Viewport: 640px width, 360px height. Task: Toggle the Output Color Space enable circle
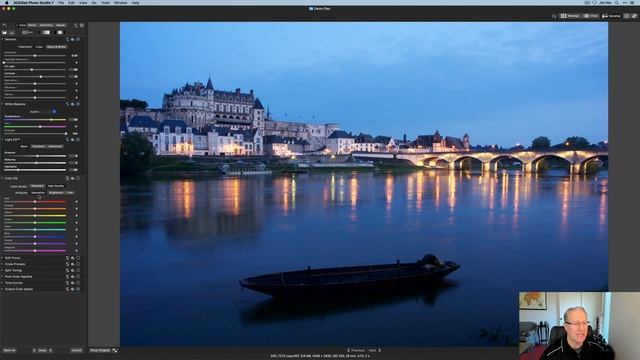point(78,289)
